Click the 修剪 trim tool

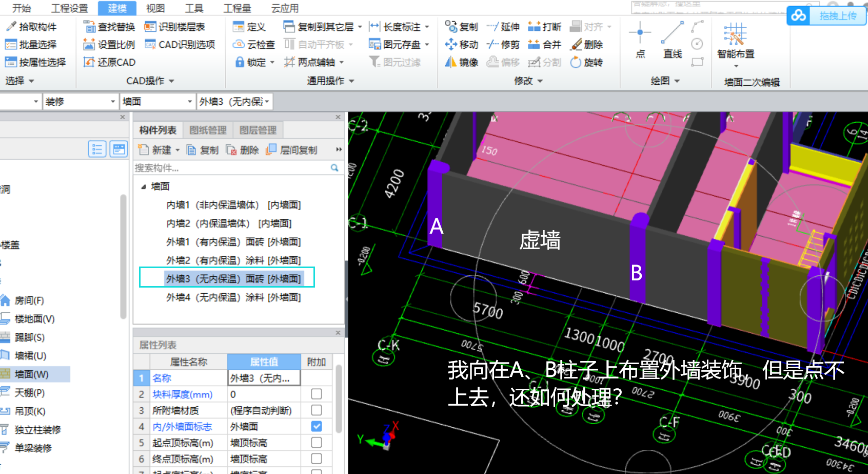pyautogui.click(x=503, y=45)
